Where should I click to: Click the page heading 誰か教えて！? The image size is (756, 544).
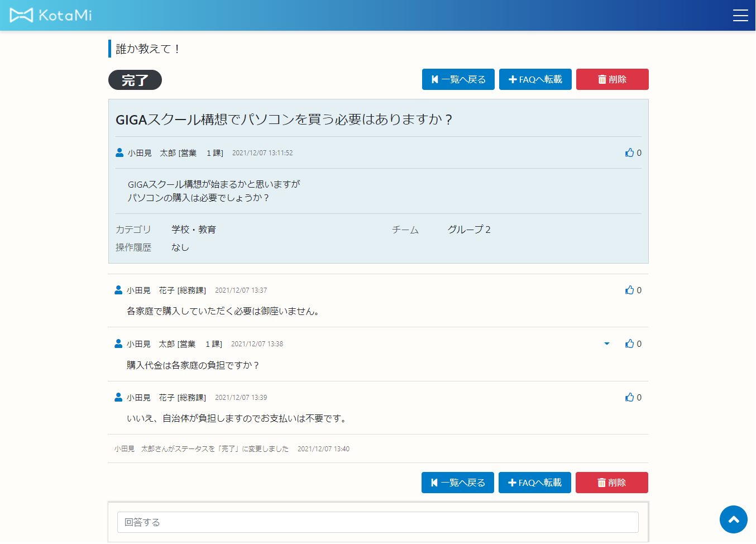(149, 49)
